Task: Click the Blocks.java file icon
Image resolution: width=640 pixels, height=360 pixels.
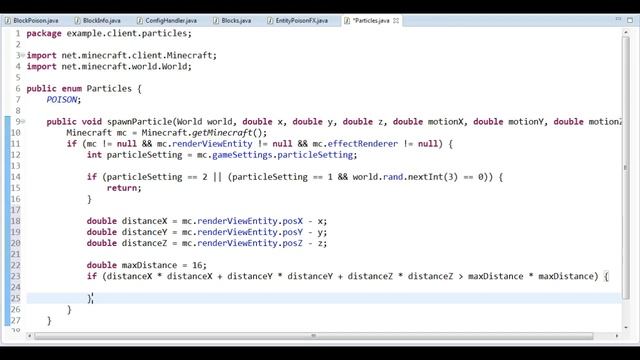Action: [216, 20]
